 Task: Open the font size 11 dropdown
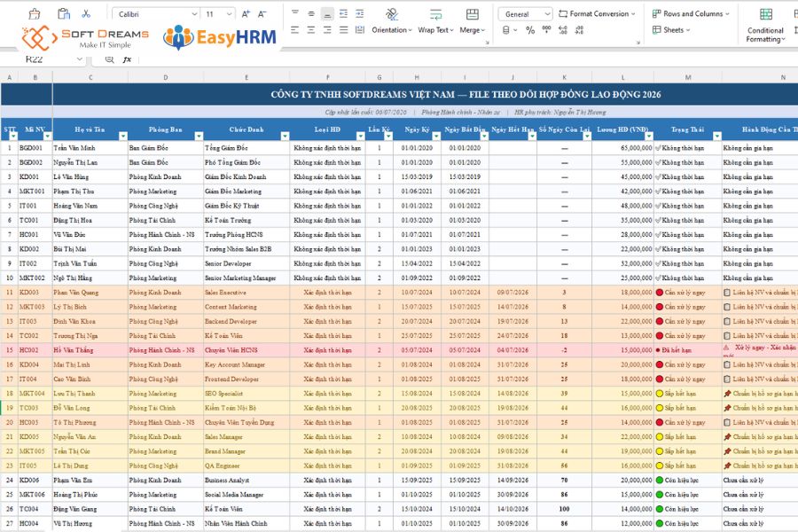pyautogui.click(x=230, y=14)
